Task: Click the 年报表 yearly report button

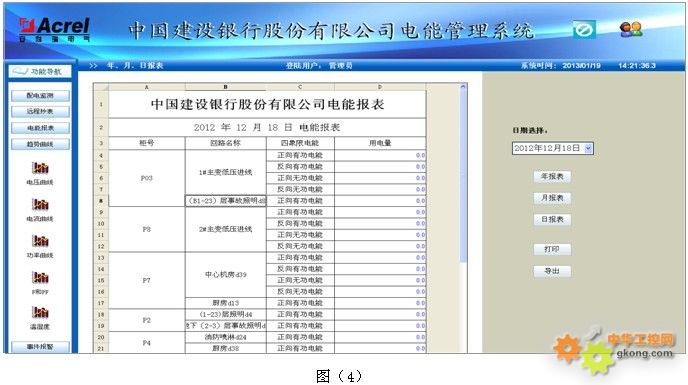Action: 552,176
